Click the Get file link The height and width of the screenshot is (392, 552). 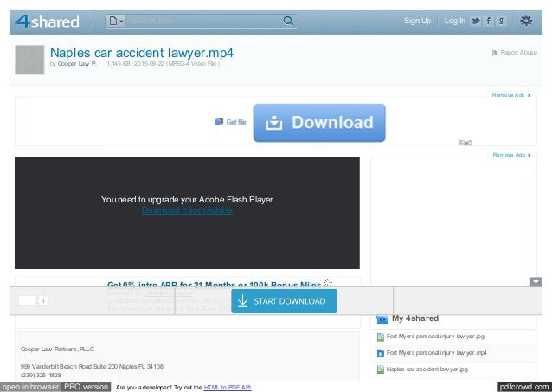[231, 122]
